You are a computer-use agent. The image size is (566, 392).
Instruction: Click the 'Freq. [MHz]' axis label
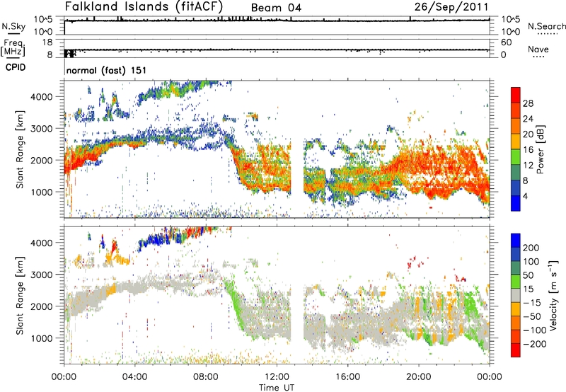click(13, 47)
